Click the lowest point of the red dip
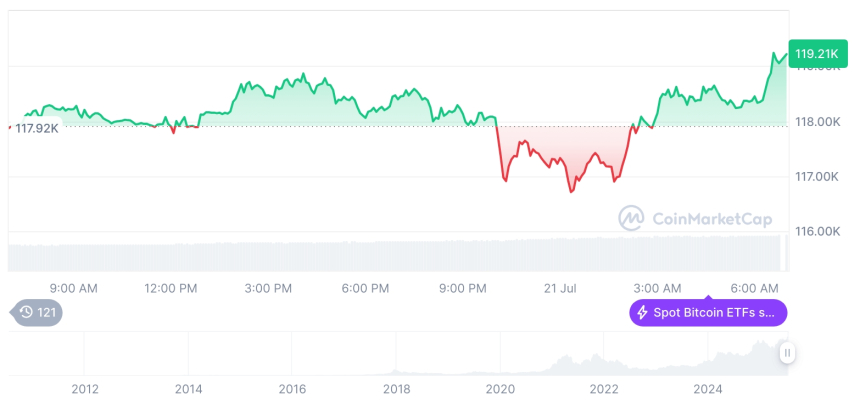 click(x=572, y=191)
